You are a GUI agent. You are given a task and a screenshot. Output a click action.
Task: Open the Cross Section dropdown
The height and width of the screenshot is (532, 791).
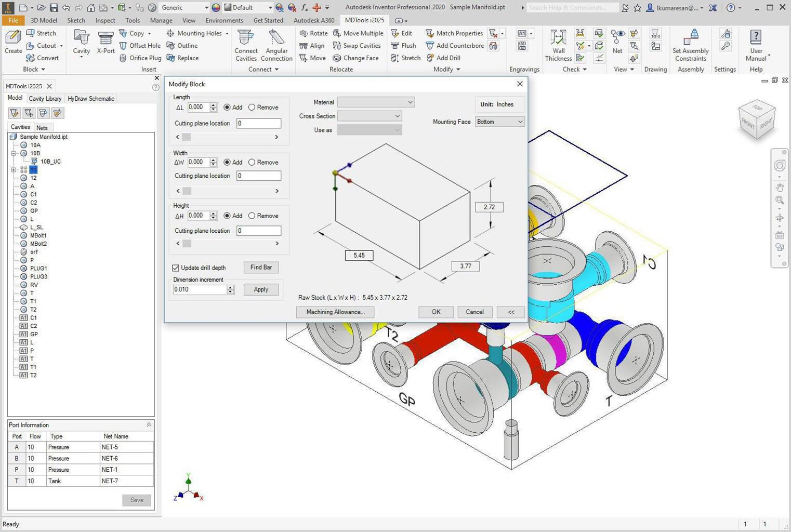click(x=370, y=116)
